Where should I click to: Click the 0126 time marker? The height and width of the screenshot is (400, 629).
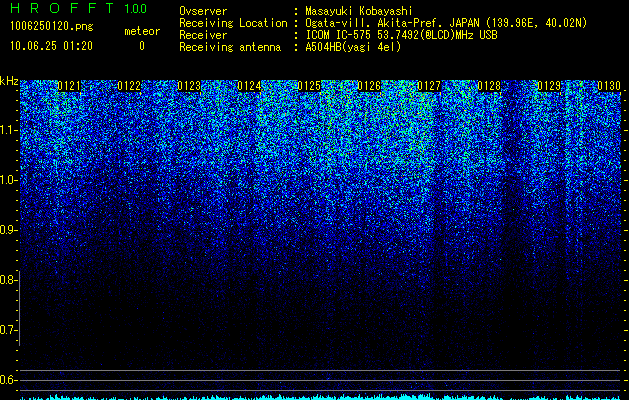pyautogui.click(x=369, y=86)
